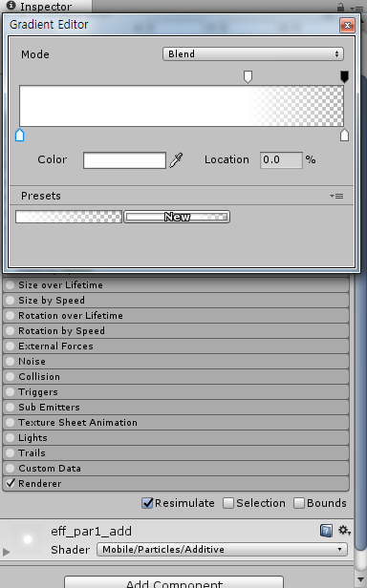Screen dimensions: 367x588
Task: Open the Shader Mobile/Particles/Additive dropdown
Action: click(222, 550)
